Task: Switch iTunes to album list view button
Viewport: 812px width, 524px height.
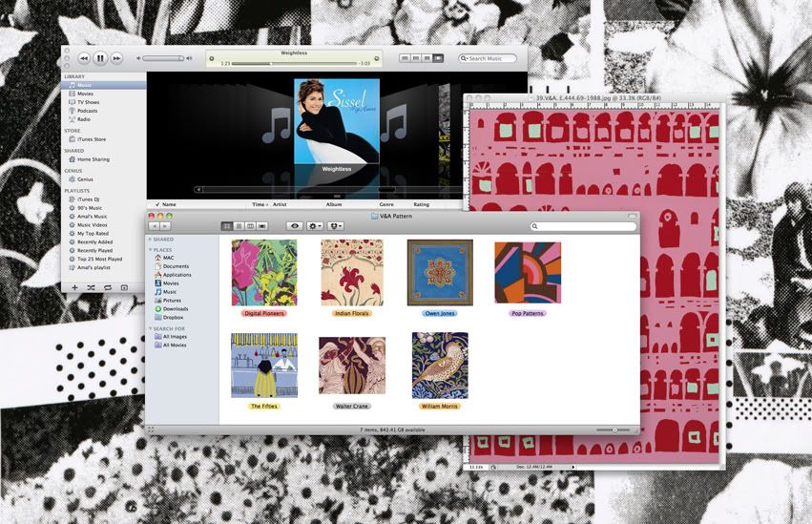Action: pos(416,58)
